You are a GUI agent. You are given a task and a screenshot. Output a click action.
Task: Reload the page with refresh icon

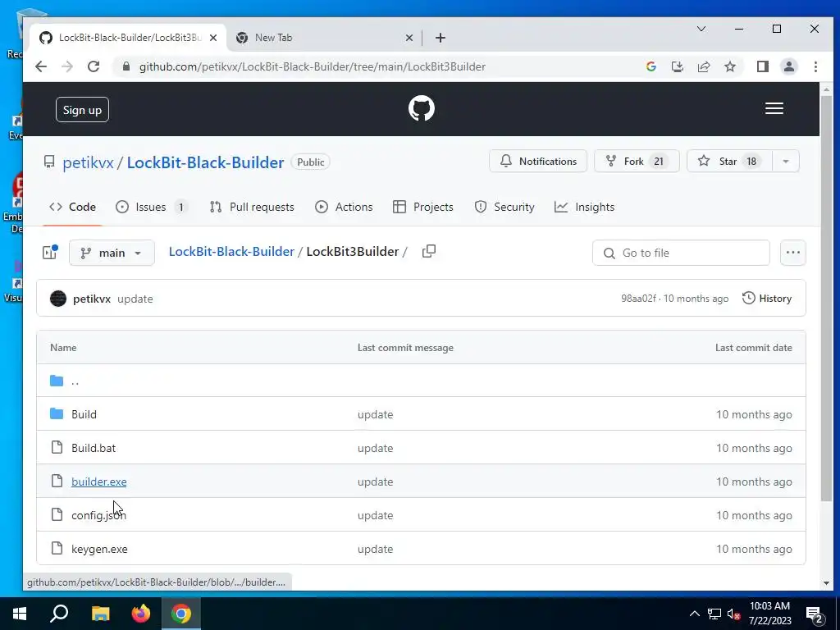tap(94, 66)
